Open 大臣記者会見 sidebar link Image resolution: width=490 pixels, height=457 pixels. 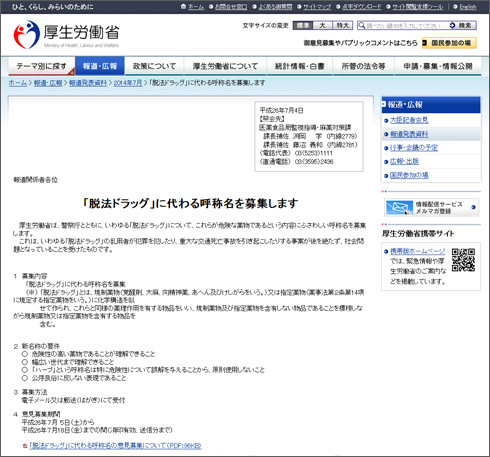409,120
